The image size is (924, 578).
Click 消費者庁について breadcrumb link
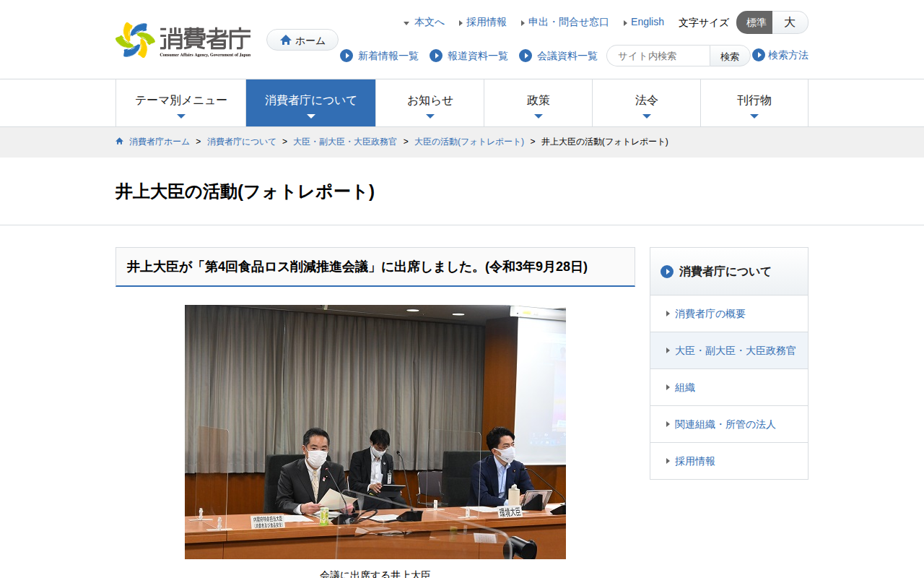[242, 142]
